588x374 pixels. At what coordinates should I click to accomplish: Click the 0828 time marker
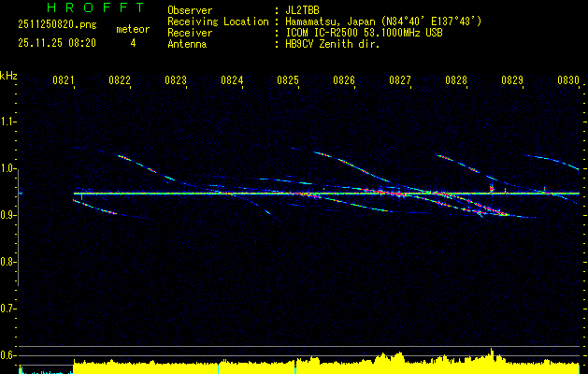[x=456, y=81]
